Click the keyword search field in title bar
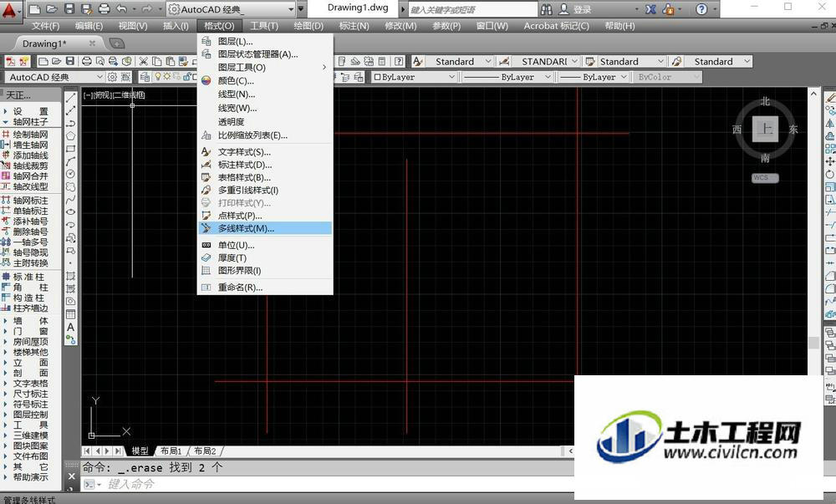The height and width of the screenshot is (504, 836). point(472,9)
